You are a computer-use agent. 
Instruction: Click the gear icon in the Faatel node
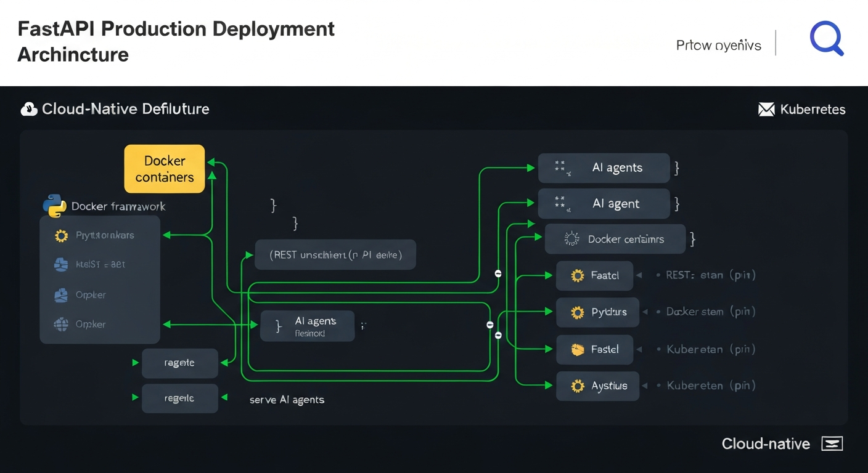(x=578, y=275)
